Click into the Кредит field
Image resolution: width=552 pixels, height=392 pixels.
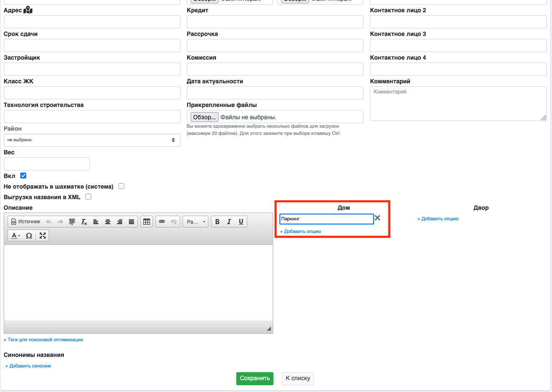[275, 22]
